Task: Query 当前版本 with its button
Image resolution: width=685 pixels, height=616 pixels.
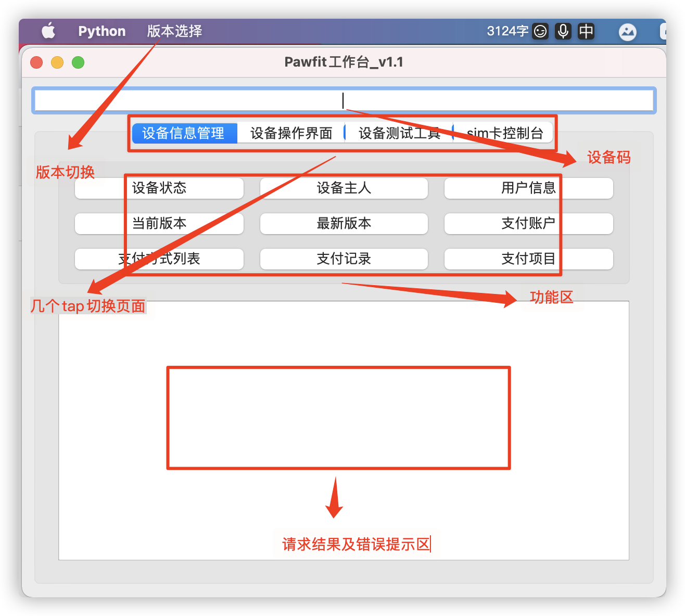Action: (159, 224)
